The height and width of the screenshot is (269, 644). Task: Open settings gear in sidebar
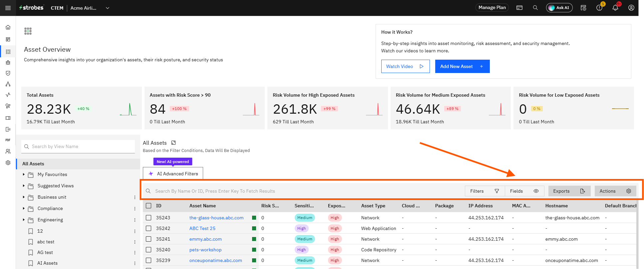[8, 163]
